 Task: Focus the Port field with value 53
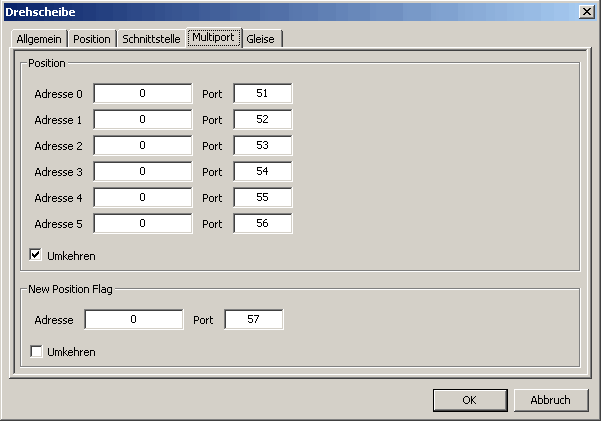(262, 145)
